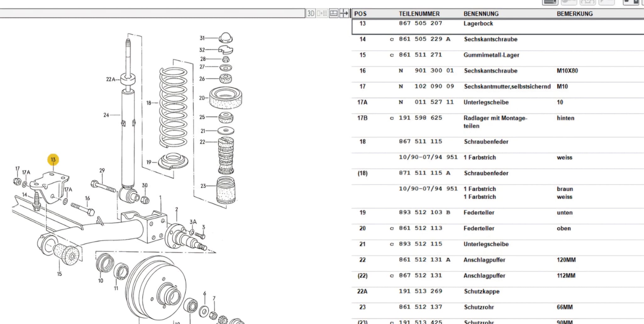The image size is (644, 324).
Task: Click the POS column header
Action: tap(360, 14)
